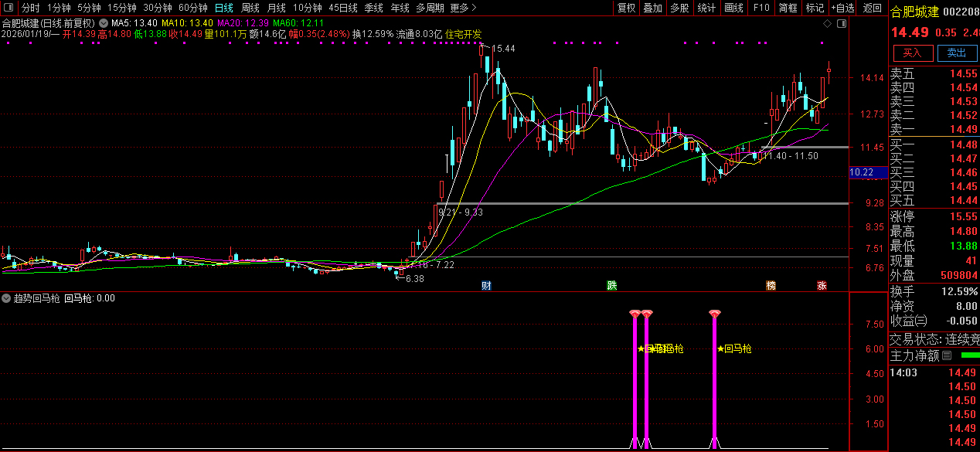Click the 统计 statistics button
The image size is (980, 452).
click(x=706, y=8)
